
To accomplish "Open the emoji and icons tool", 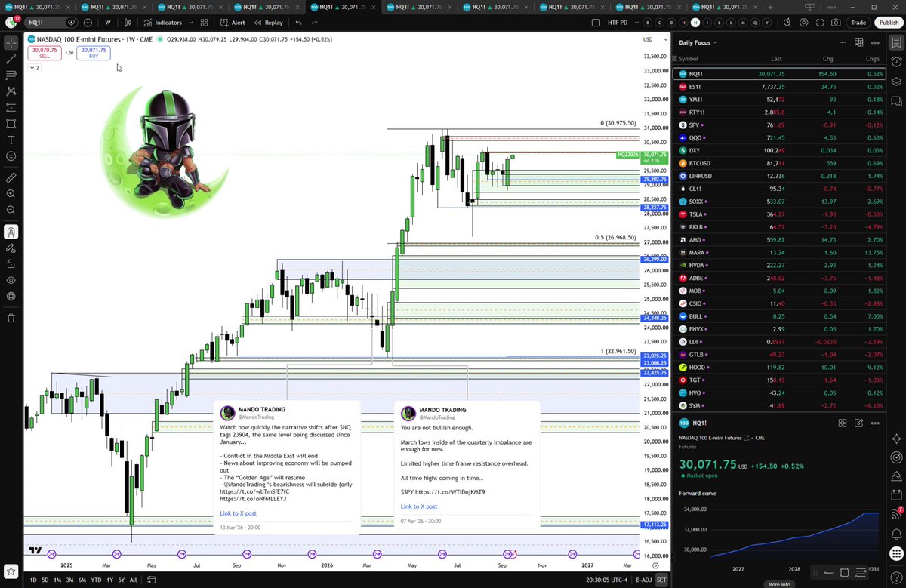I will [11, 156].
